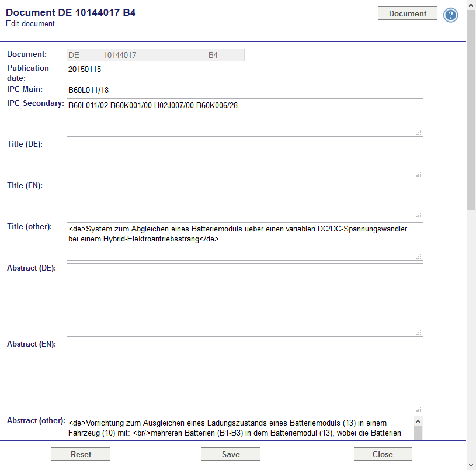Close the edit document dialog

(x=383, y=454)
